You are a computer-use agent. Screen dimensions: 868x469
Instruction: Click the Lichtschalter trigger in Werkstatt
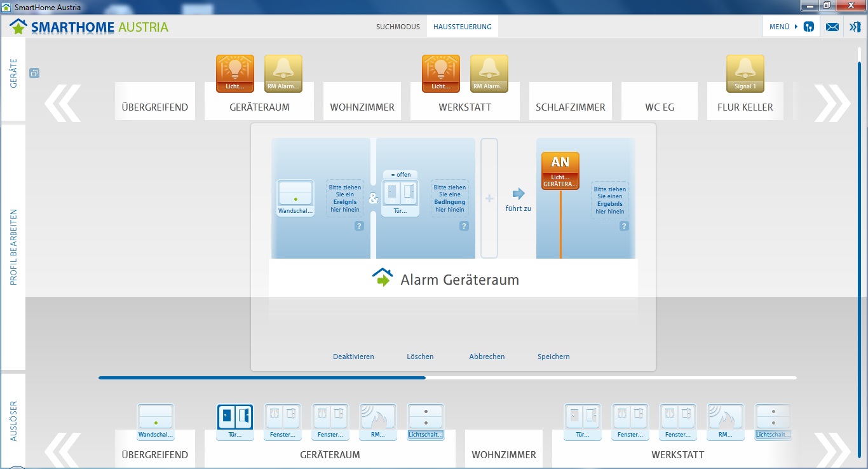click(773, 422)
